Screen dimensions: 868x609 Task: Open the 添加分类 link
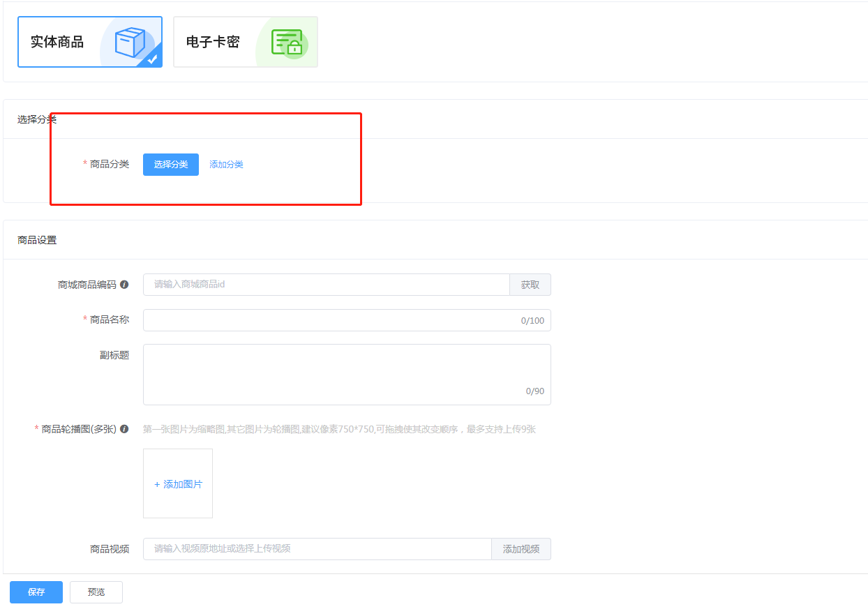226,165
